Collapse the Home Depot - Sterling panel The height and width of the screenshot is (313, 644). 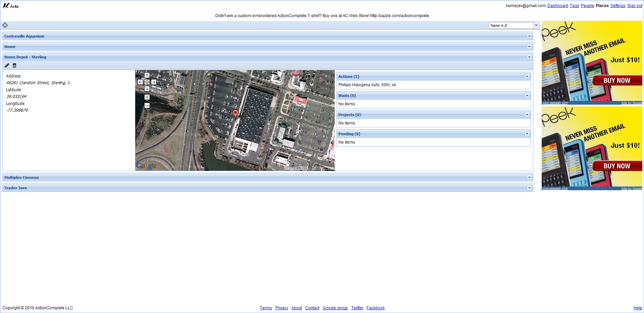(x=529, y=57)
